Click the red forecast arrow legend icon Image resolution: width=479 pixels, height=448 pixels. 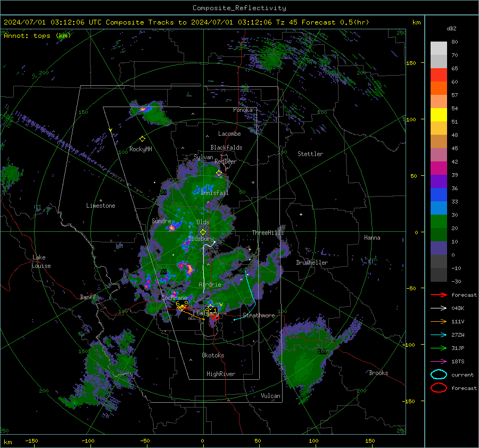(439, 295)
